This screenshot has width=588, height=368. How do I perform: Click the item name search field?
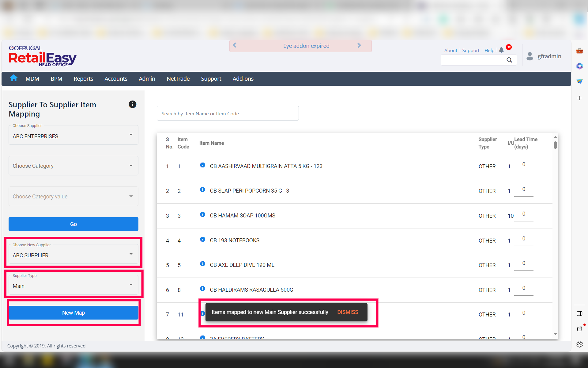point(228,113)
